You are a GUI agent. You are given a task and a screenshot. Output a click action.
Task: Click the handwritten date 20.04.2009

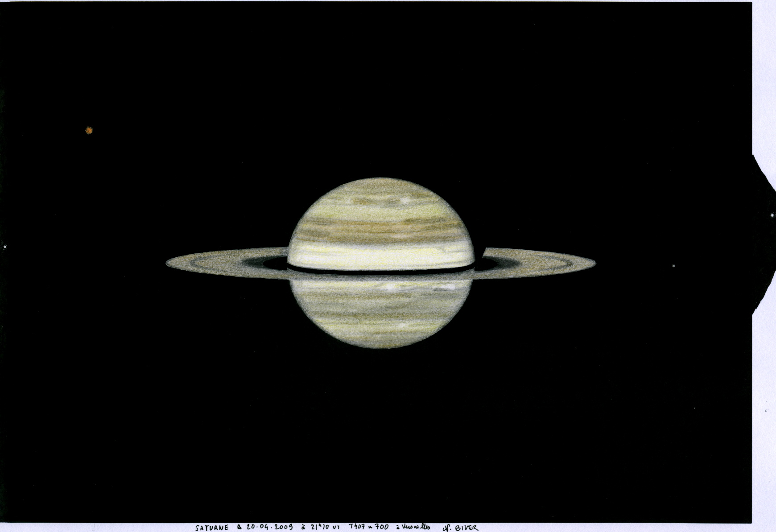(x=266, y=528)
